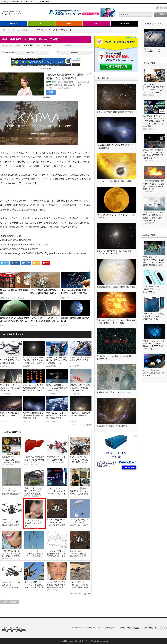167x644 pixels.
Task: Click the footer Twitter icon
Action: pyautogui.click(x=161, y=628)
